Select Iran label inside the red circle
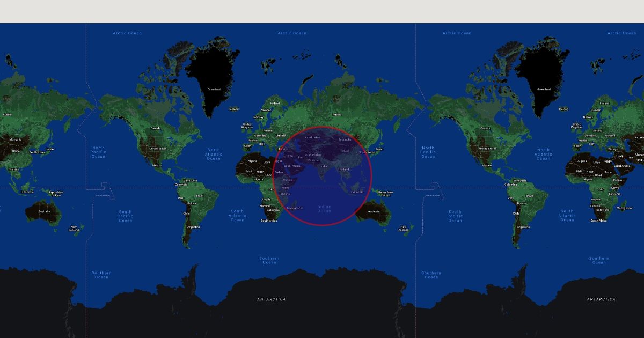This screenshot has height=338, width=644. tap(301, 158)
